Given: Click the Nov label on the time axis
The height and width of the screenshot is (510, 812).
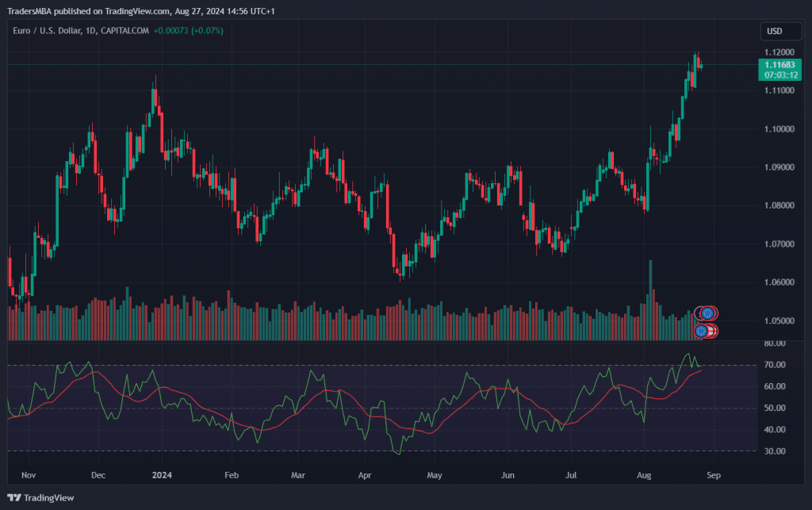Looking at the screenshot, I should [29, 476].
